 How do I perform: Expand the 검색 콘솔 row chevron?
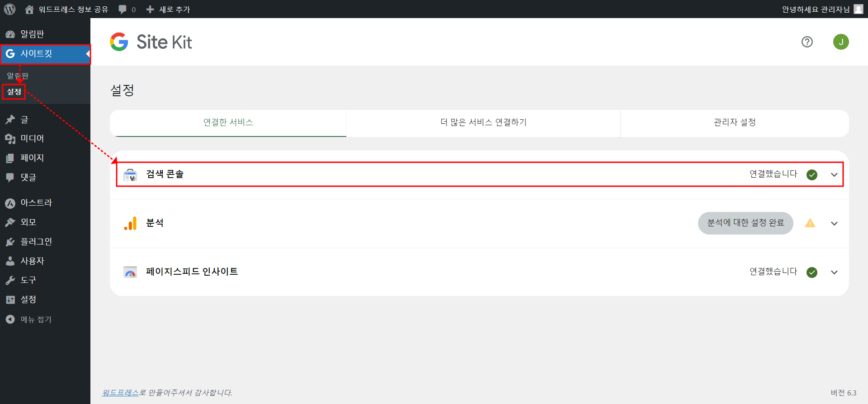(834, 175)
